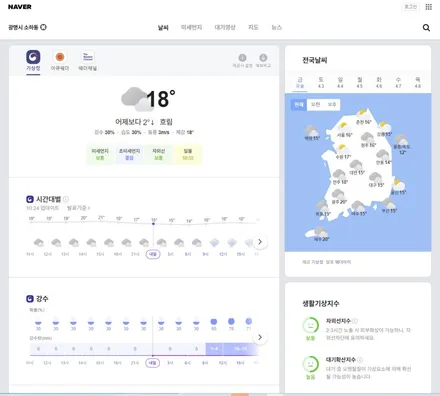Switch to the 날씨 tab
The image size is (440, 396).
[163, 27]
